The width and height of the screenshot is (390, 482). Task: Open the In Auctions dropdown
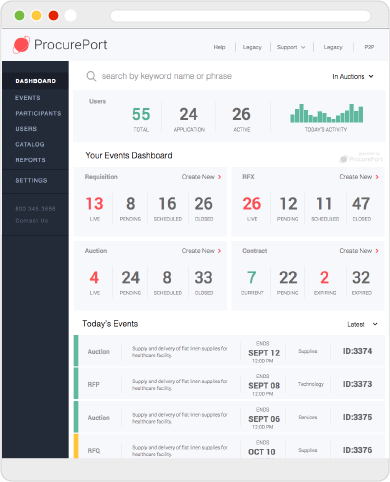coord(353,77)
